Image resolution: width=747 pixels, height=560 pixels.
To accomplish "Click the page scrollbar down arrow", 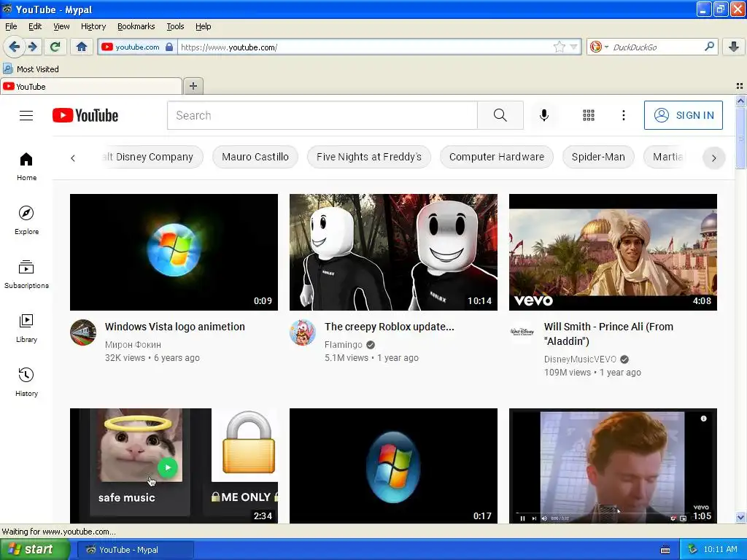I will click(x=740, y=518).
